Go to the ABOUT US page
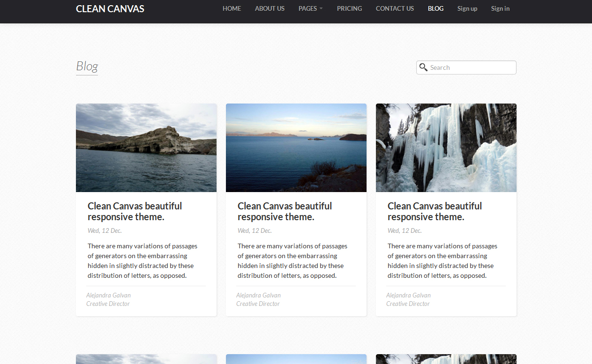The height and width of the screenshot is (364, 592). (270, 8)
